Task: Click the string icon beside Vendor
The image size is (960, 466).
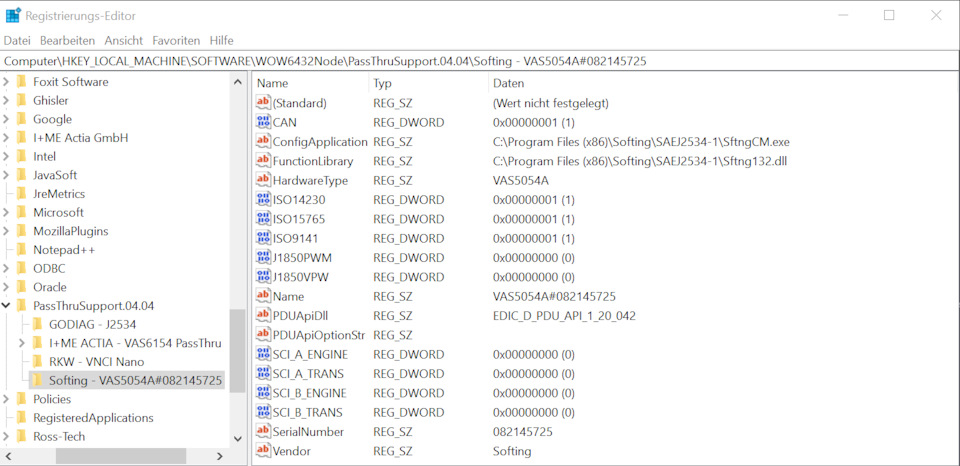Action: (263, 451)
